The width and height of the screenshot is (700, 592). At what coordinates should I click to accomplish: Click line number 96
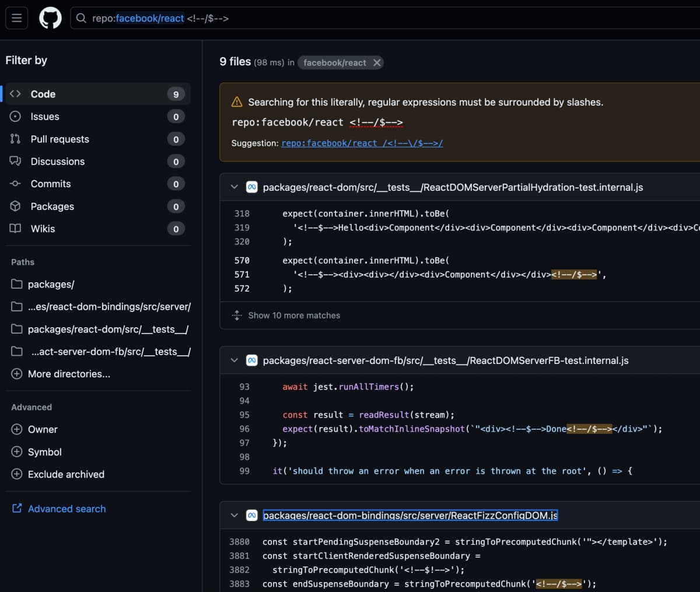click(x=244, y=429)
